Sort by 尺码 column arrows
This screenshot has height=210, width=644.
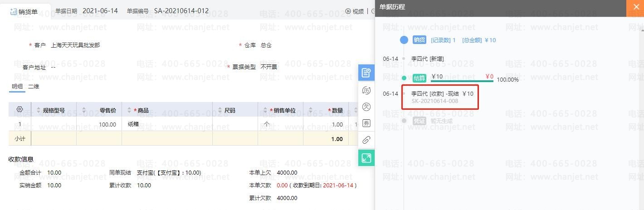click(220, 110)
